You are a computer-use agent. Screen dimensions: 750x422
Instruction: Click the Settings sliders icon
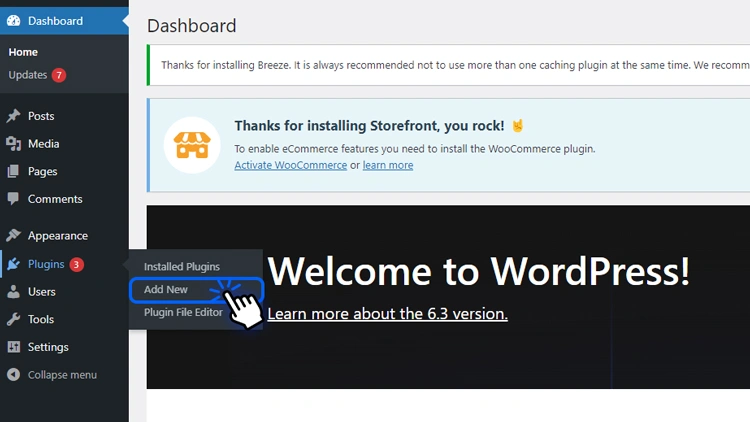click(x=13, y=347)
